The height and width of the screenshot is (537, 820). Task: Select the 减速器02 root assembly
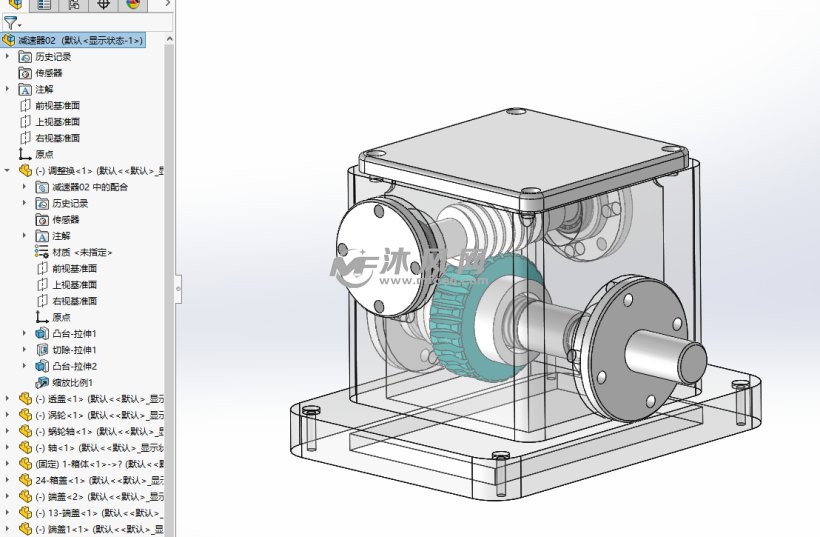click(x=73, y=40)
